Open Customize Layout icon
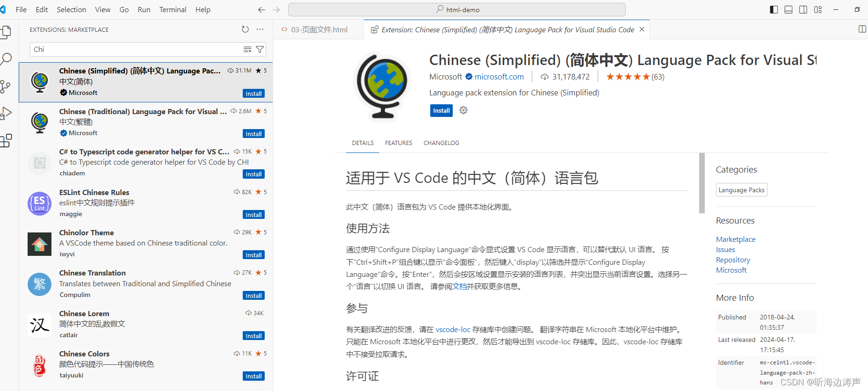Screen dimensions: 868x391 click(x=818, y=10)
